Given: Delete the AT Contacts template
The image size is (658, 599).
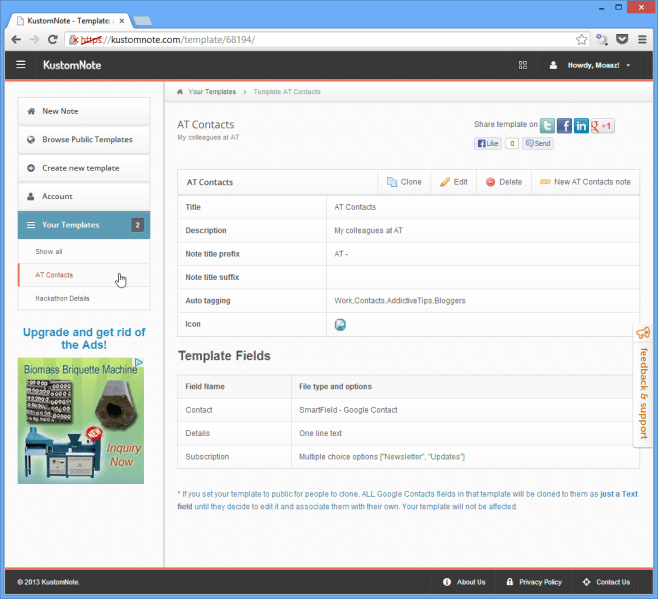Looking at the screenshot, I should (x=504, y=182).
